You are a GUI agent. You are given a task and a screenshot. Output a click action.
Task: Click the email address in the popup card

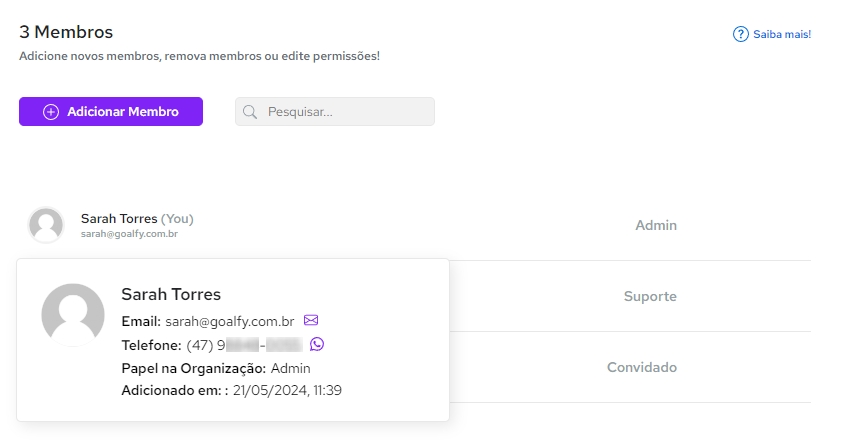coord(230,322)
